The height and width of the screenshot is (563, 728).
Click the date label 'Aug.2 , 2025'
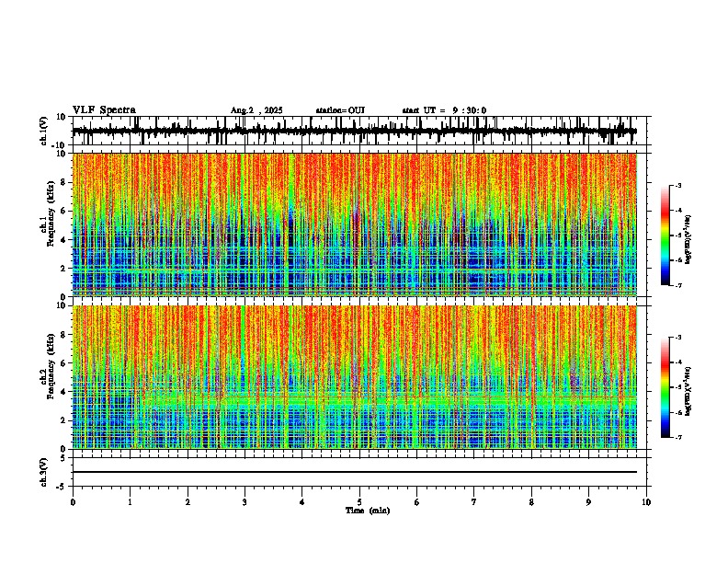[x=256, y=110]
